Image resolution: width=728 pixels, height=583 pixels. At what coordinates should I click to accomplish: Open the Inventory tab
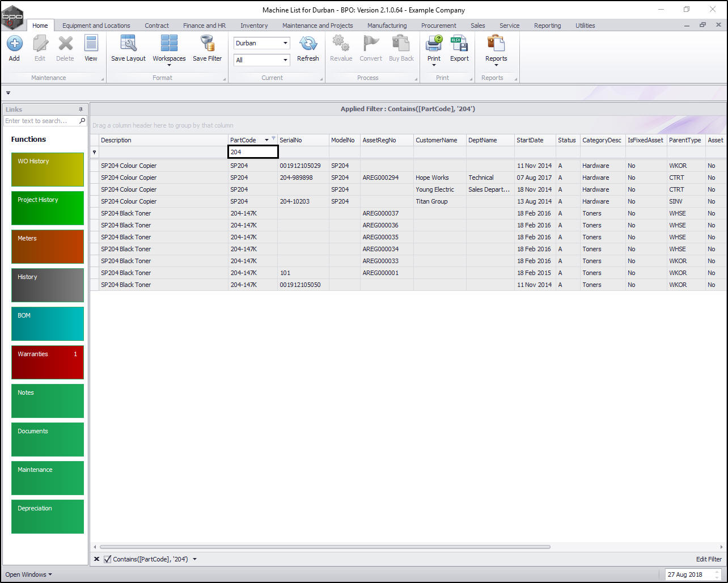(254, 26)
